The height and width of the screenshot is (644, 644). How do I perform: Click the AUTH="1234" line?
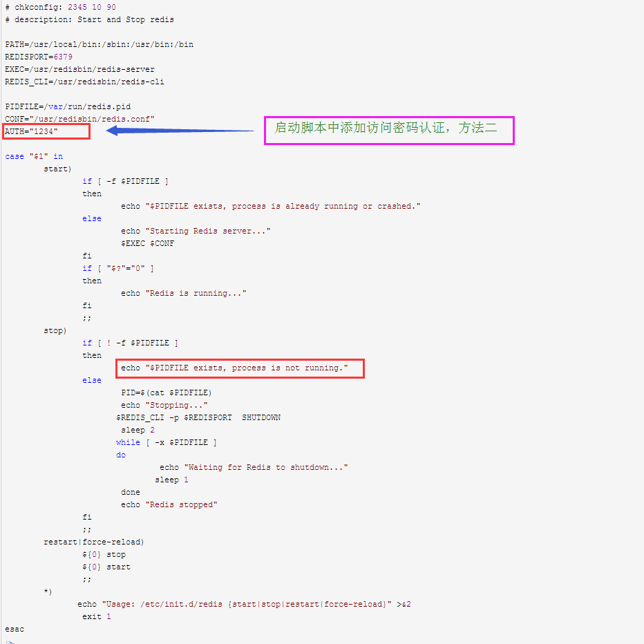(31, 131)
